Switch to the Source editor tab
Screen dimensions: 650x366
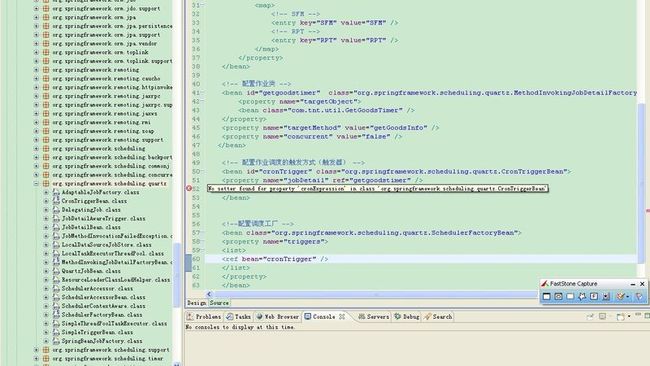[x=219, y=303]
